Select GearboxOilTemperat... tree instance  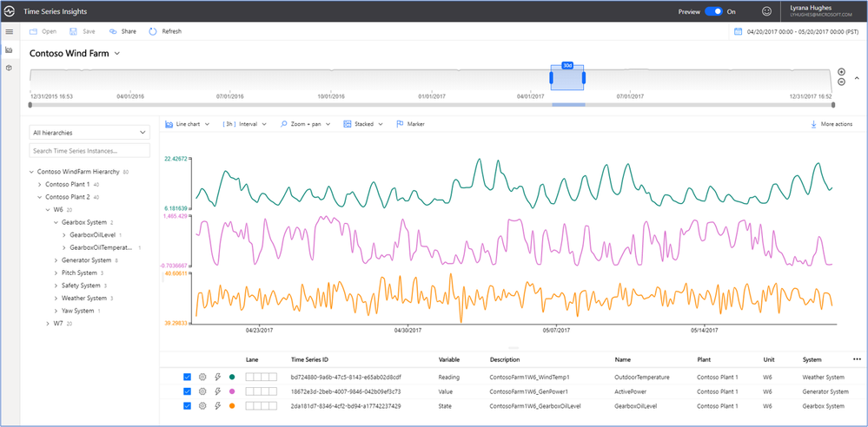pos(102,248)
